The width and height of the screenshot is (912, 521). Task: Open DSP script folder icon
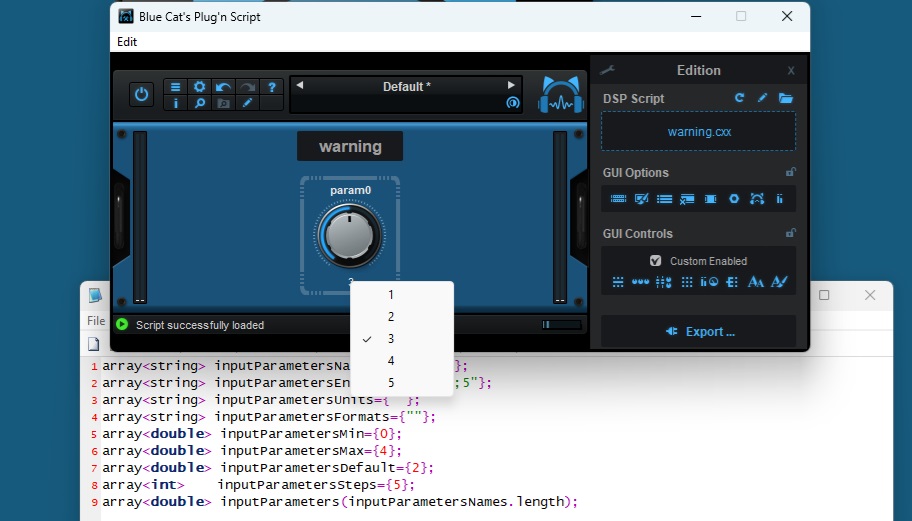pyautogui.click(x=786, y=98)
